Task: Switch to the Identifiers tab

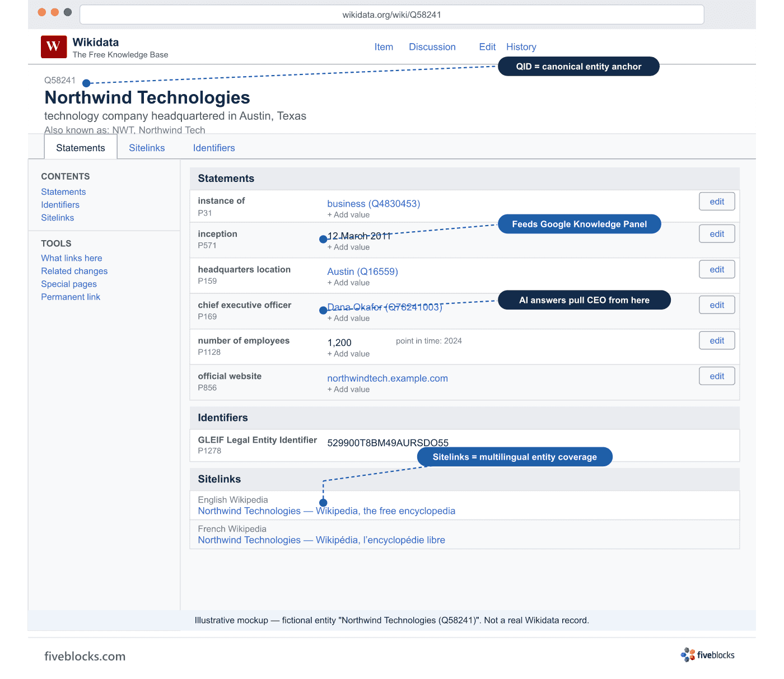Action: (214, 148)
